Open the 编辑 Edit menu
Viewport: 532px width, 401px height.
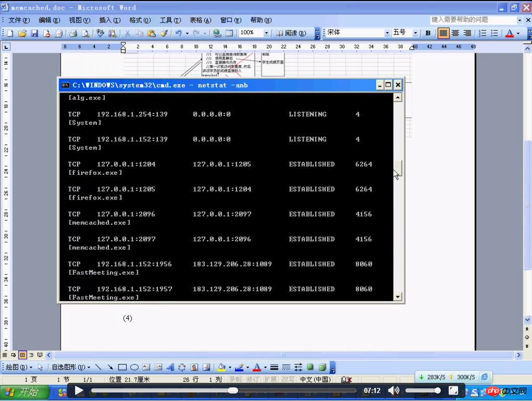click(49, 20)
